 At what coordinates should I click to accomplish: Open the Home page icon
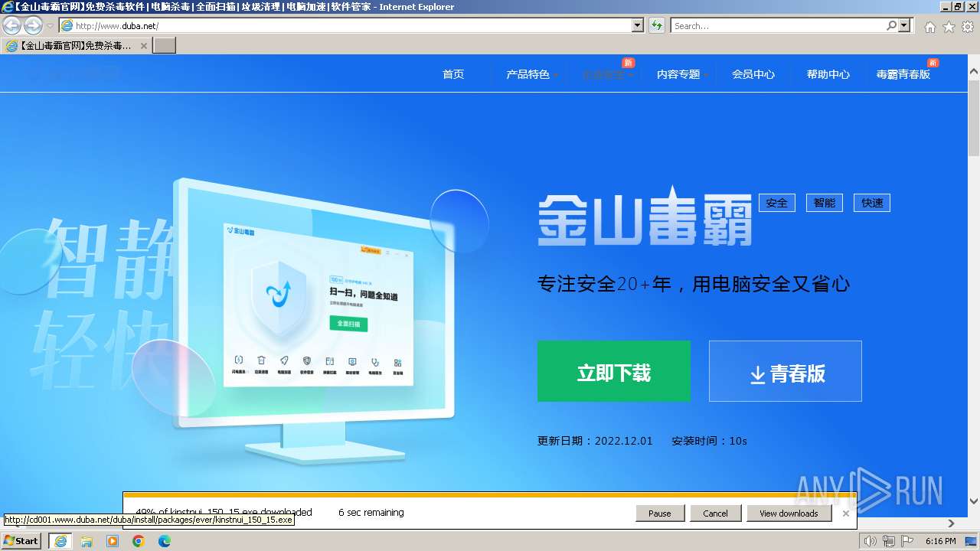(x=929, y=27)
